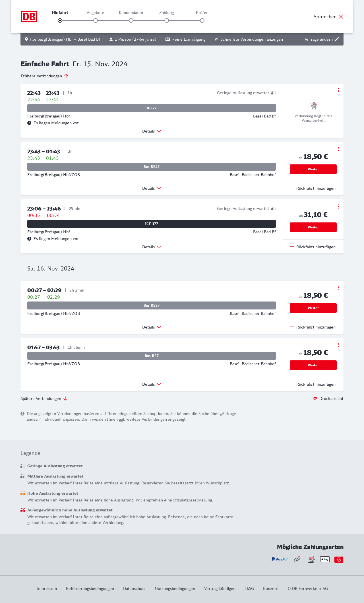Select the Angebote step circle
364x603 pixels.
coord(96,20)
